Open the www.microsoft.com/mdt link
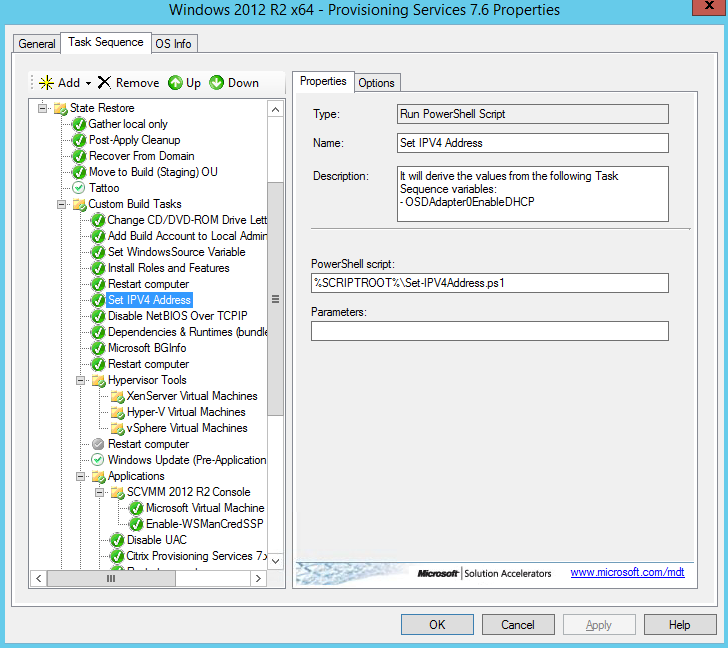728x648 pixels. click(x=627, y=572)
